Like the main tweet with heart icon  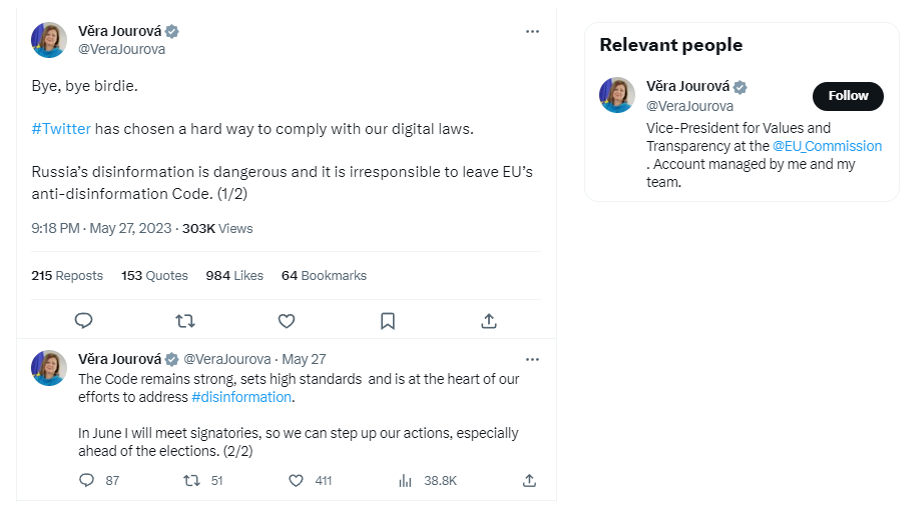coord(286,321)
